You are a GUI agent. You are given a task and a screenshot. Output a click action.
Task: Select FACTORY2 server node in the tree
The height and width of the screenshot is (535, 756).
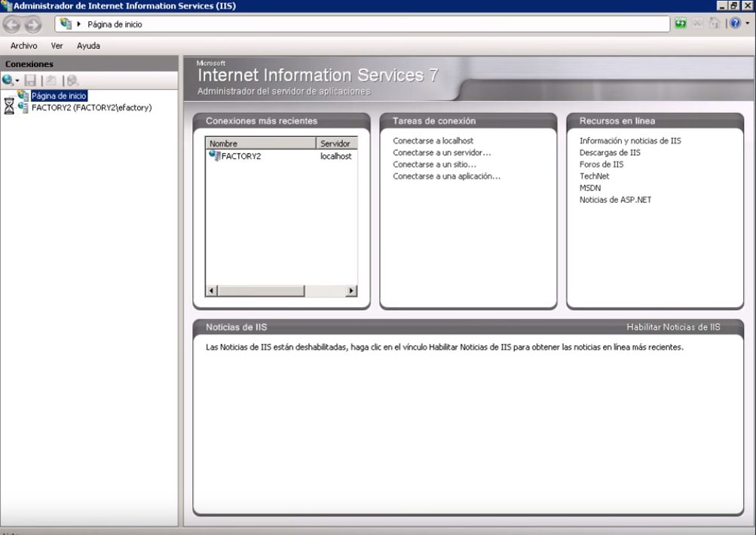pyautogui.click(x=91, y=108)
